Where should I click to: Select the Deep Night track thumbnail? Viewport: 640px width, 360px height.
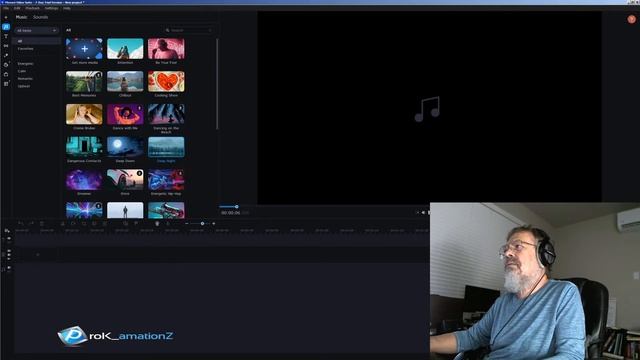tap(166, 147)
